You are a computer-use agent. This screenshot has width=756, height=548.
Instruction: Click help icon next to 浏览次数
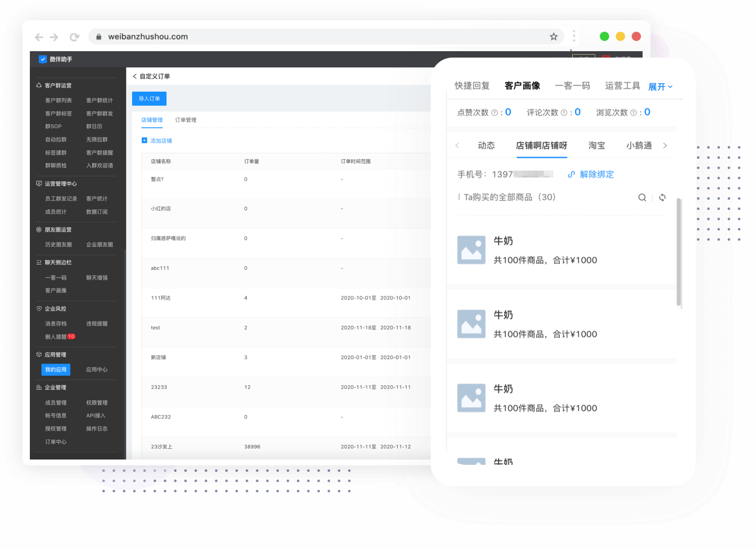point(633,112)
